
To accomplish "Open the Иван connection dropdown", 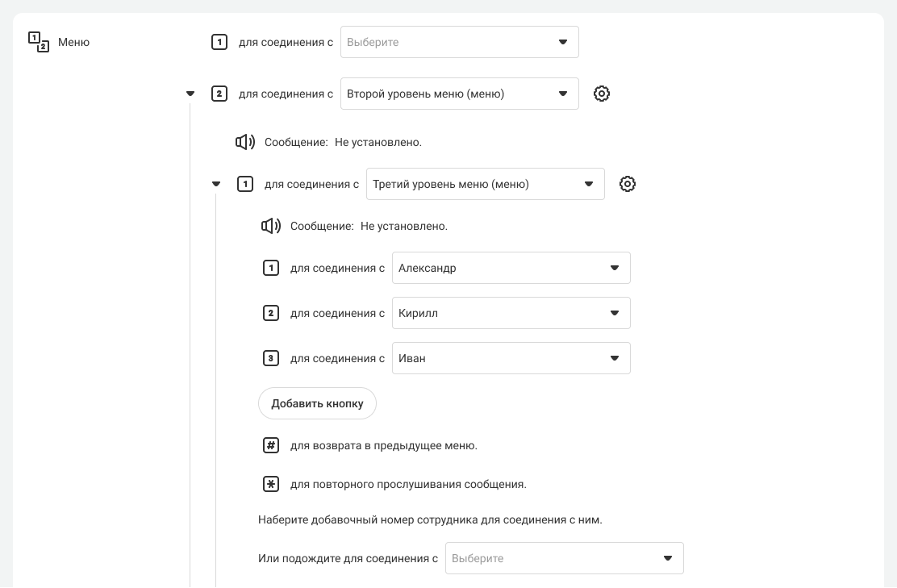I will (x=511, y=358).
